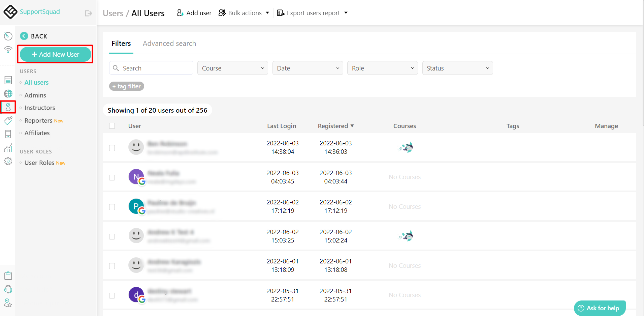
Task: Open the Status filter dropdown
Action: [457, 68]
